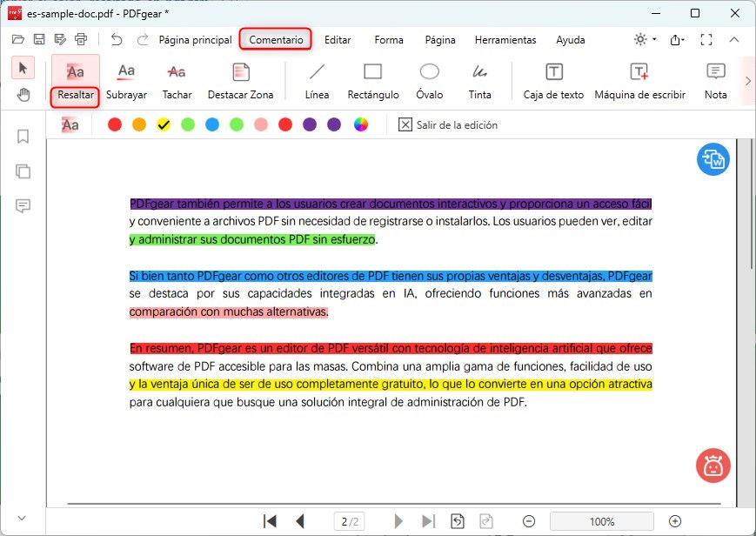Click the convert to Word floating button

point(713,159)
